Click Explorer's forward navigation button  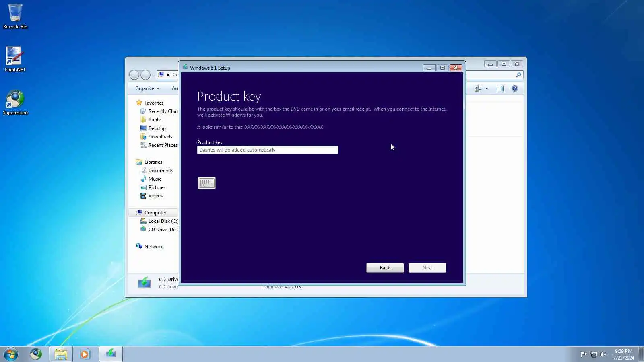[x=145, y=75]
